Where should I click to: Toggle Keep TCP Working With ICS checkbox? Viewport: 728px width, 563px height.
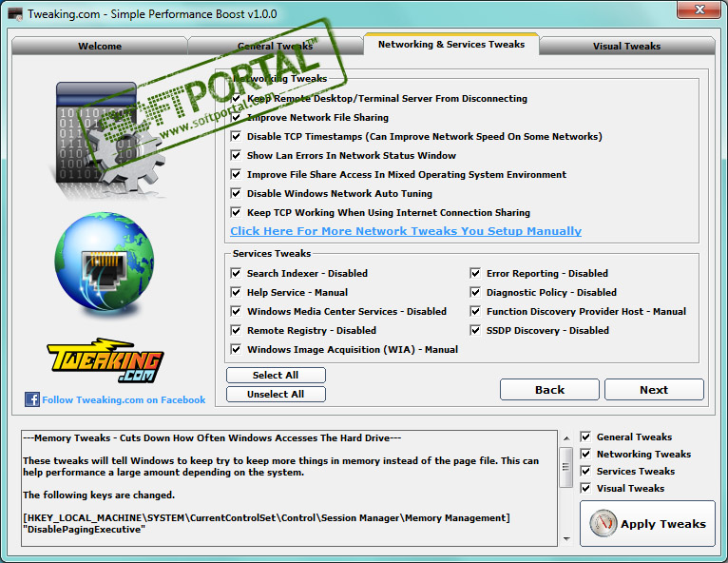click(x=236, y=212)
